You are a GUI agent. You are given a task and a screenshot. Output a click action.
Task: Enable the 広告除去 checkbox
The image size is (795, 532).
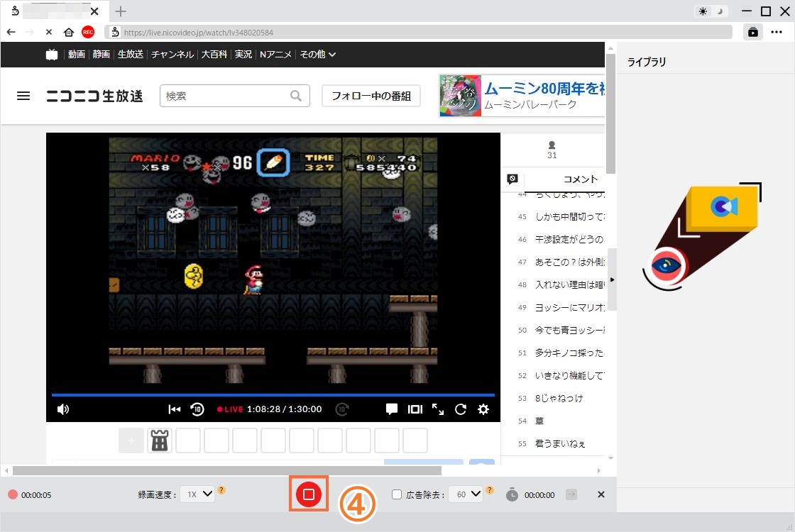coord(397,494)
